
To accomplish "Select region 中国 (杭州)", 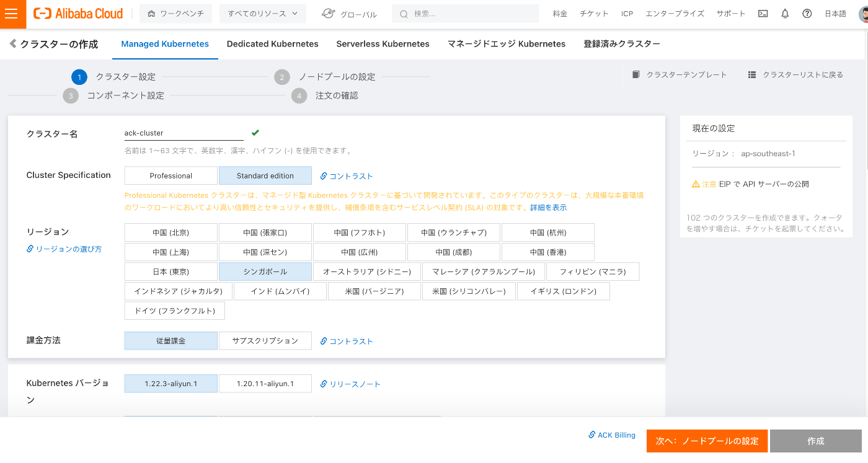I will pyautogui.click(x=548, y=232).
